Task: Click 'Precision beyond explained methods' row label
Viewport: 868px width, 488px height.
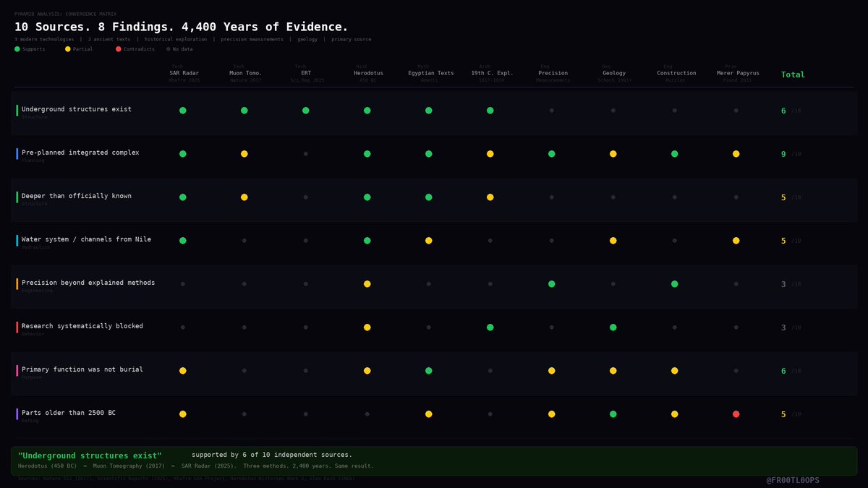Action: click(88, 283)
